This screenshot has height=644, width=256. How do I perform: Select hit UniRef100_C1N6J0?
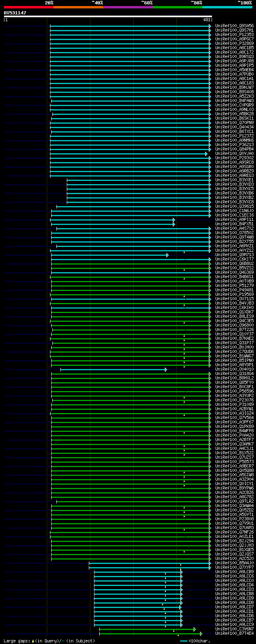(x=234, y=211)
